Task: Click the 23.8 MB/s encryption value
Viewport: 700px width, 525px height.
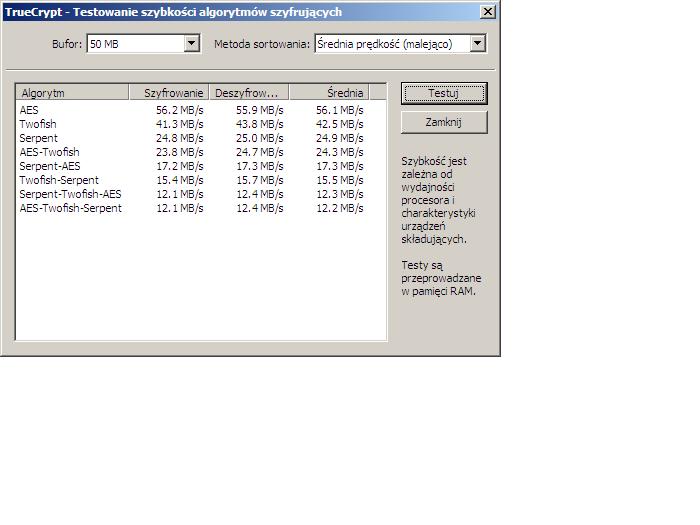Action: click(x=179, y=152)
